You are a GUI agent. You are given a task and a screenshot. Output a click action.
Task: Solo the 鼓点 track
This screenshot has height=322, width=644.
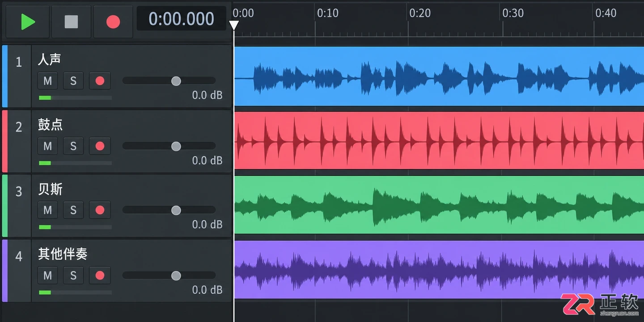click(x=73, y=146)
